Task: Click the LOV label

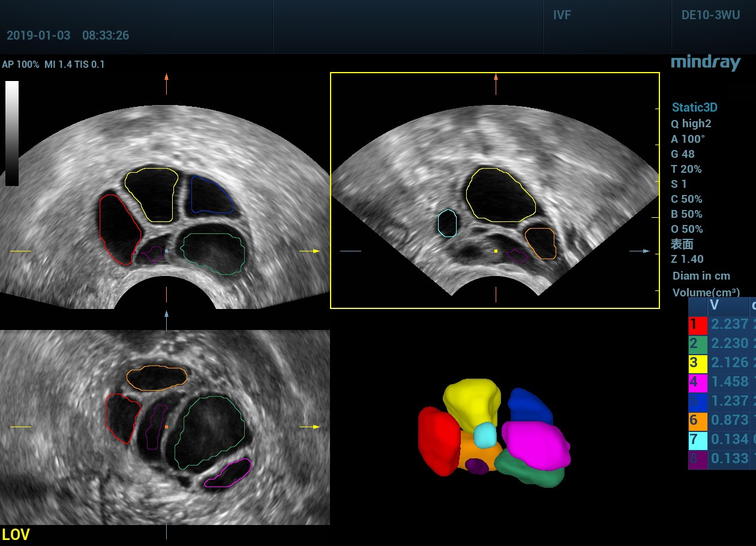Action: pyautogui.click(x=16, y=535)
